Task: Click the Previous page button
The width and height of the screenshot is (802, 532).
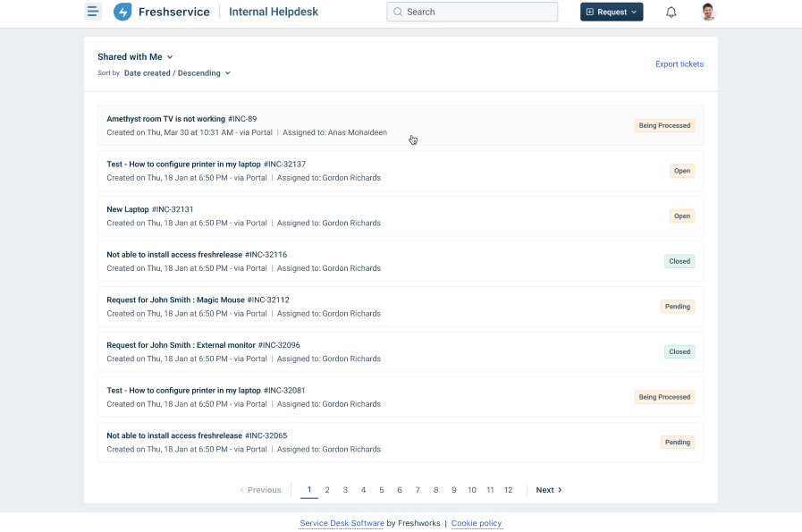Action: coord(260,490)
